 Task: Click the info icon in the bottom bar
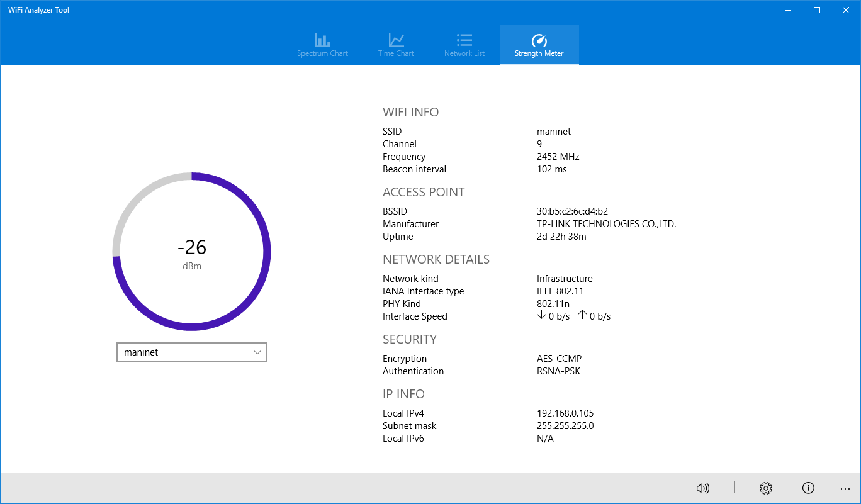click(808, 488)
